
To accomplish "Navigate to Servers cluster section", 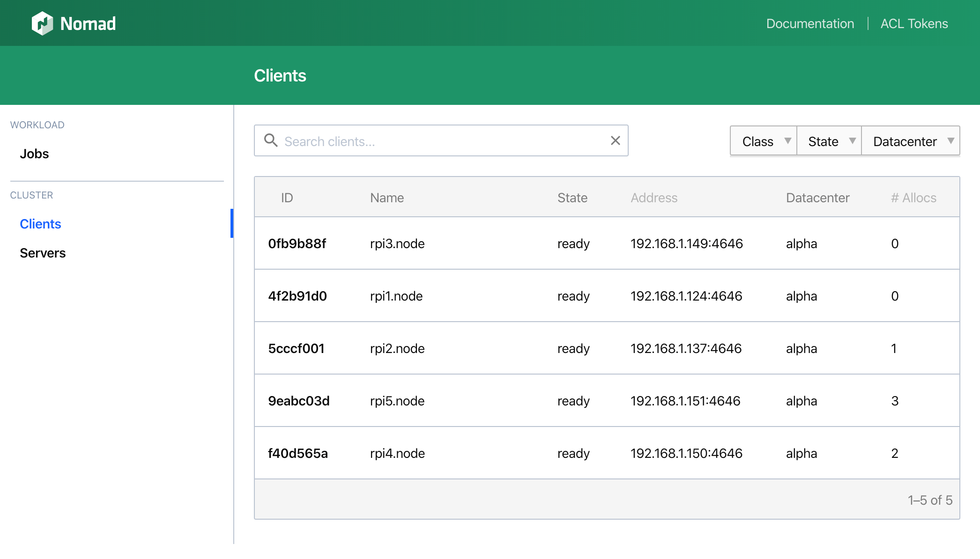I will [43, 253].
